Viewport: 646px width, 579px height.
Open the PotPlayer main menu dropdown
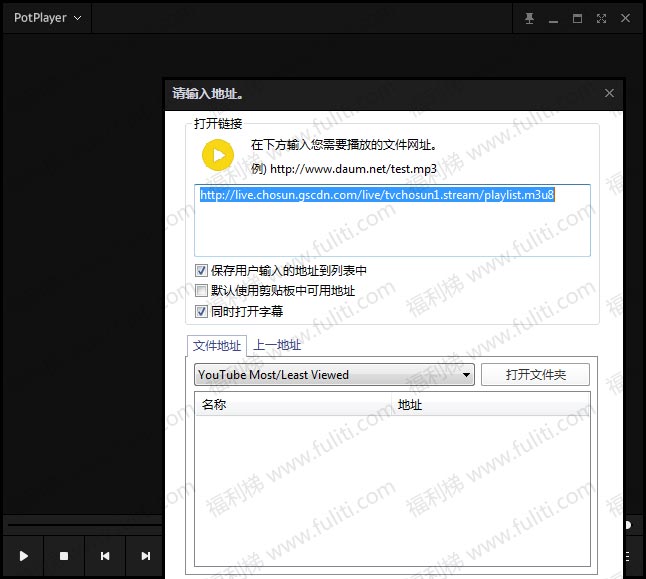pyautogui.click(x=48, y=19)
